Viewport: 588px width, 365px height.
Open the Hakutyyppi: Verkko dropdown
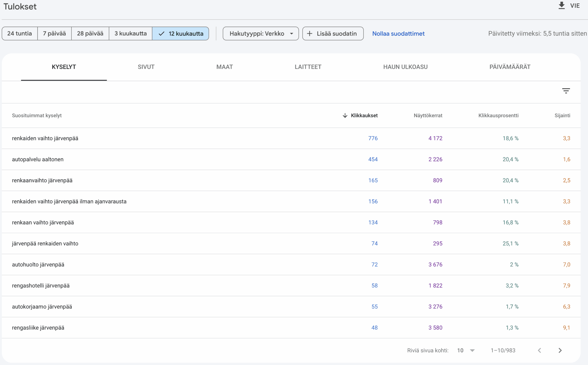260,34
